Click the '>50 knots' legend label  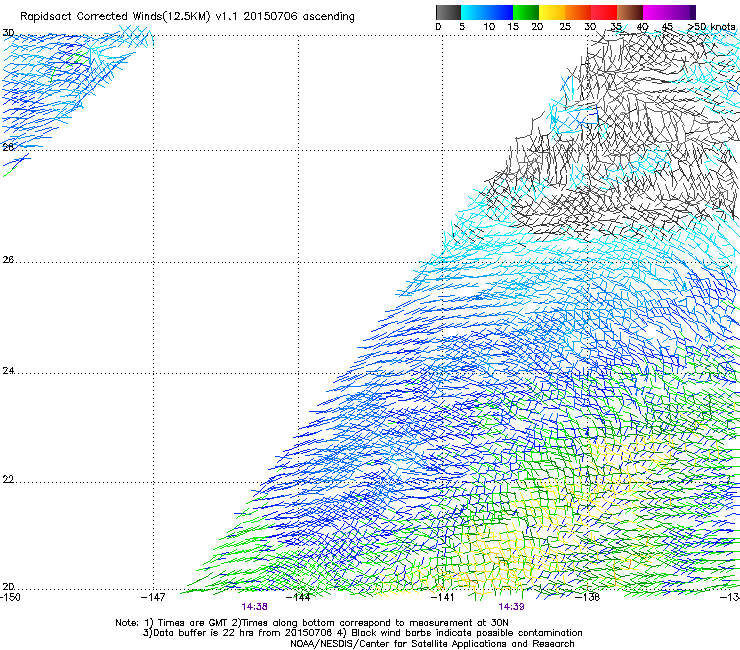711,27
